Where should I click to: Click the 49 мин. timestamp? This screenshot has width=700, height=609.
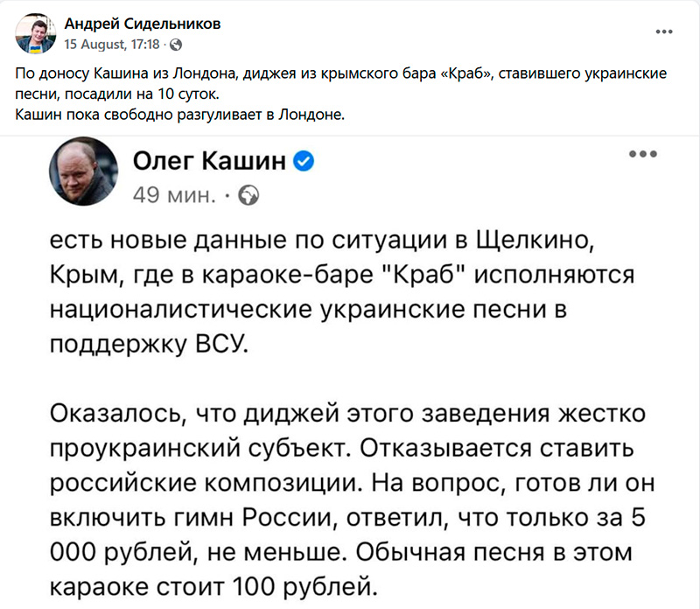[173, 193]
